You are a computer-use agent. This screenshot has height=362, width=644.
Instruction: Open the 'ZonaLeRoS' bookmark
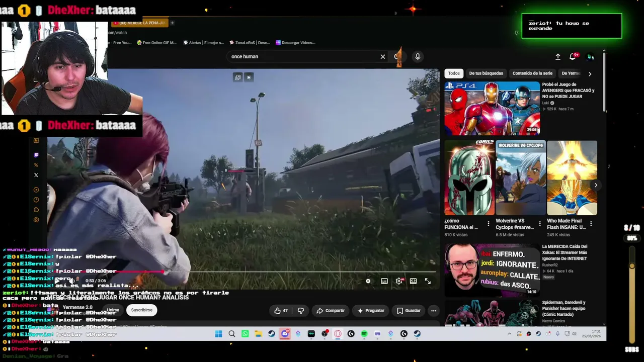click(x=250, y=43)
